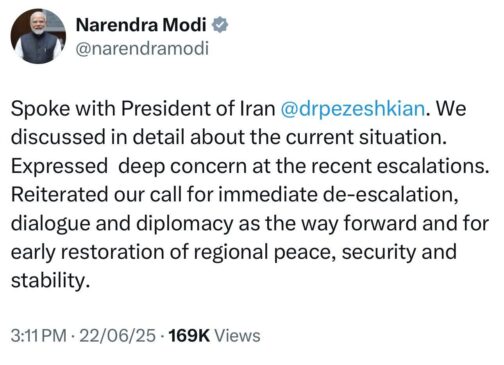The image size is (504, 365).
Task: Click the words 'recent escalations'
Action: click(397, 166)
